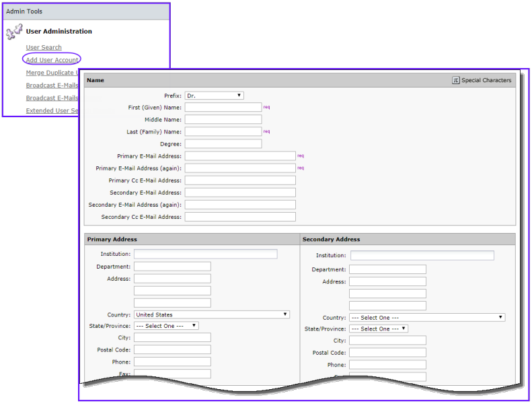
Task: Open Secondary Address State/Province dropdown
Action: [x=378, y=329]
